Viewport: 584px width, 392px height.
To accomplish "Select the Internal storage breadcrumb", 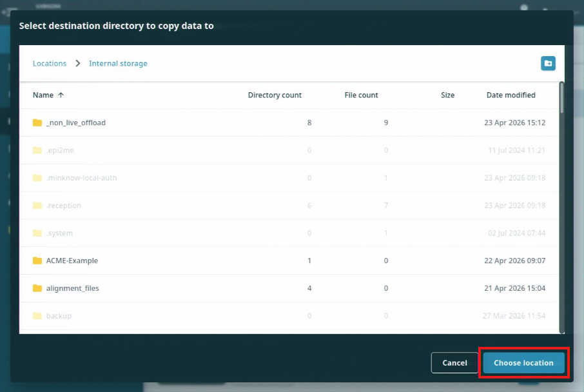I will coord(118,63).
